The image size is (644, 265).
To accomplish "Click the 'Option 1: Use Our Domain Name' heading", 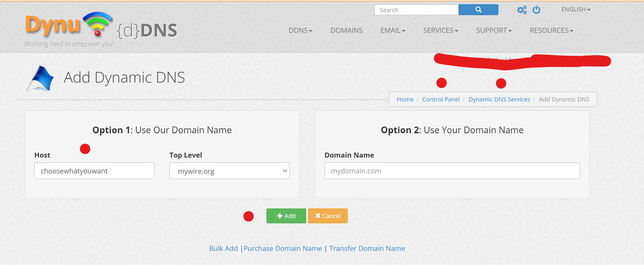I will point(162,130).
